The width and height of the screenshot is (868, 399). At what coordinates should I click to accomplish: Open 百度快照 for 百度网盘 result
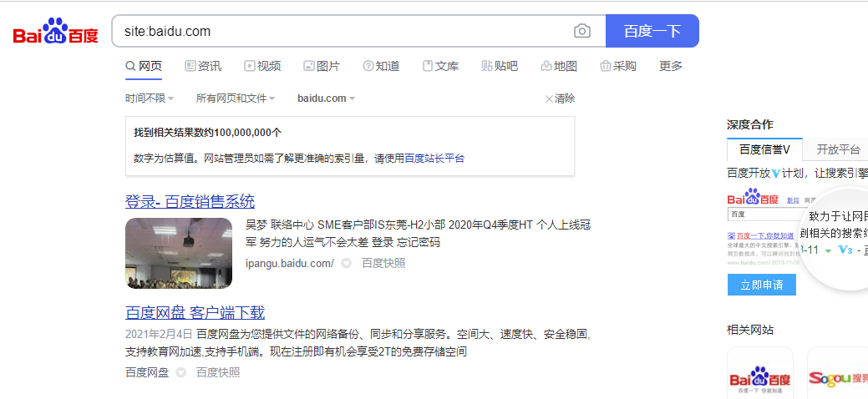click(x=219, y=372)
